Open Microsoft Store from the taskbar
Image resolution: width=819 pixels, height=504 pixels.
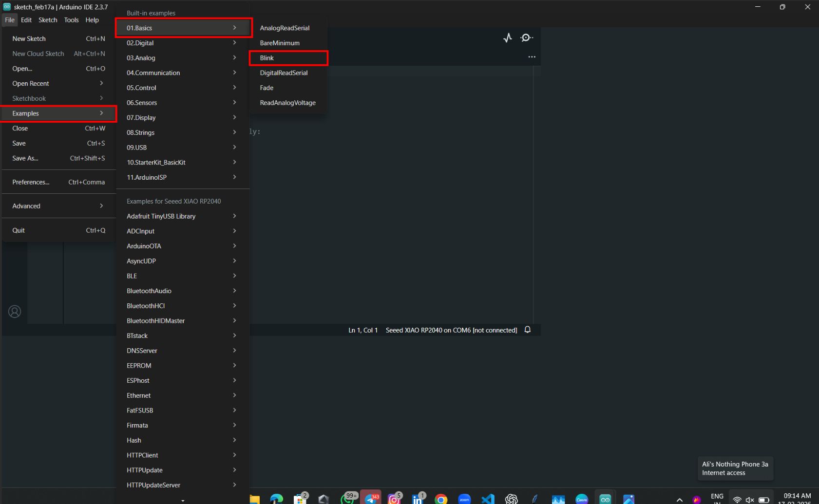[300, 499]
